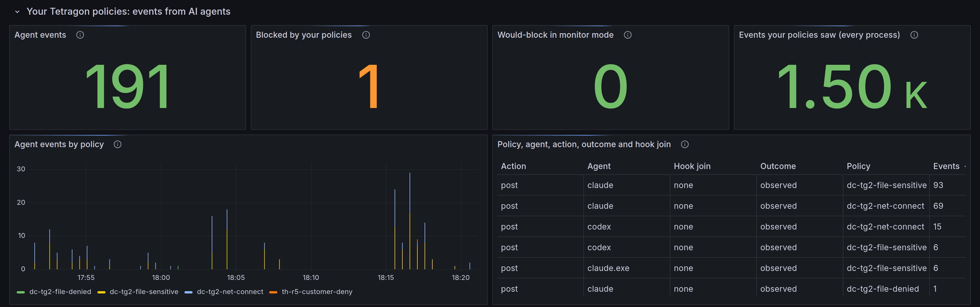This screenshot has height=307, width=980.
Task: Click the 191 Agent events stat value
Action: [127, 86]
